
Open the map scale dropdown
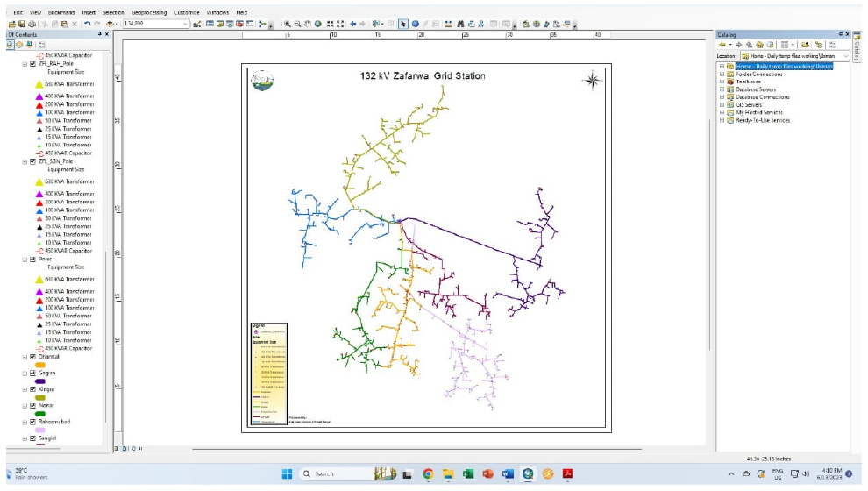pyautogui.click(x=187, y=24)
